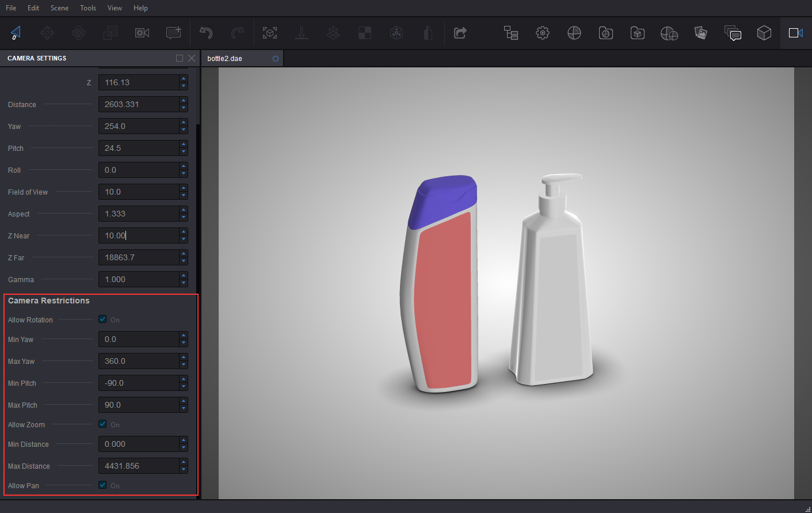The height and width of the screenshot is (513, 812).
Task: Disable the Allow Rotation checkbox
Action: tap(102, 319)
